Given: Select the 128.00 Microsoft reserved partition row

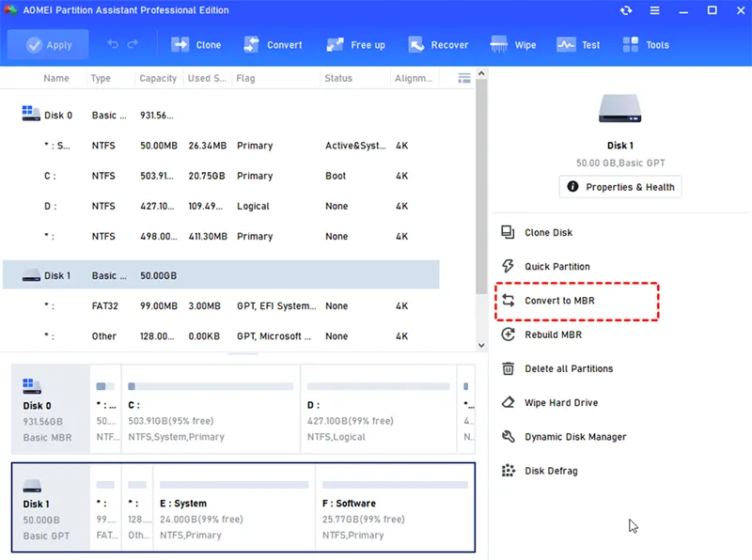Looking at the screenshot, I should point(221,336).
